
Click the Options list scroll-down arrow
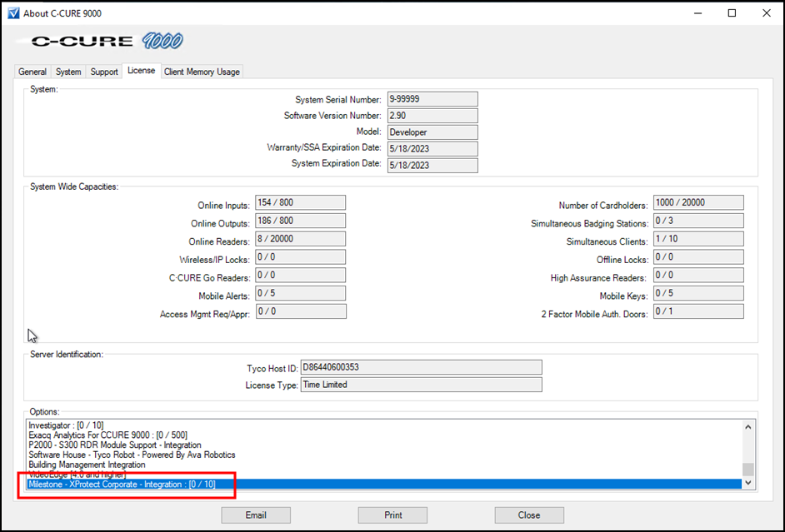tap(747, 483)
